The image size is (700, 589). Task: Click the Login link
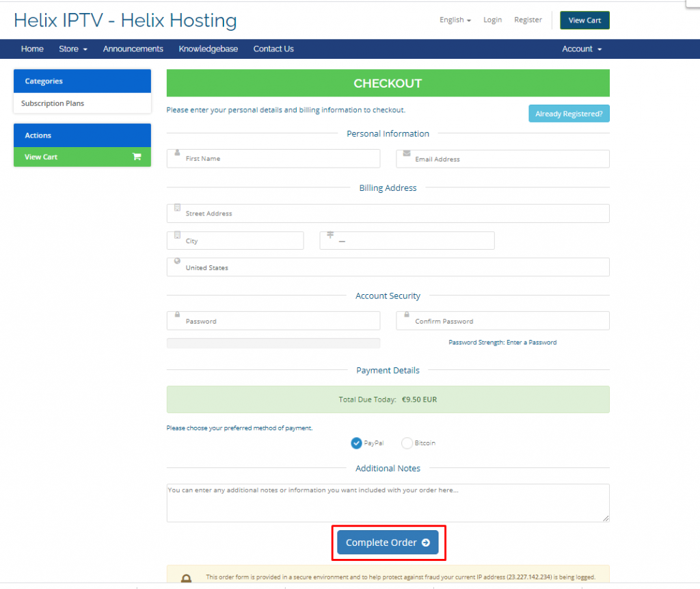tap(492, 20)
